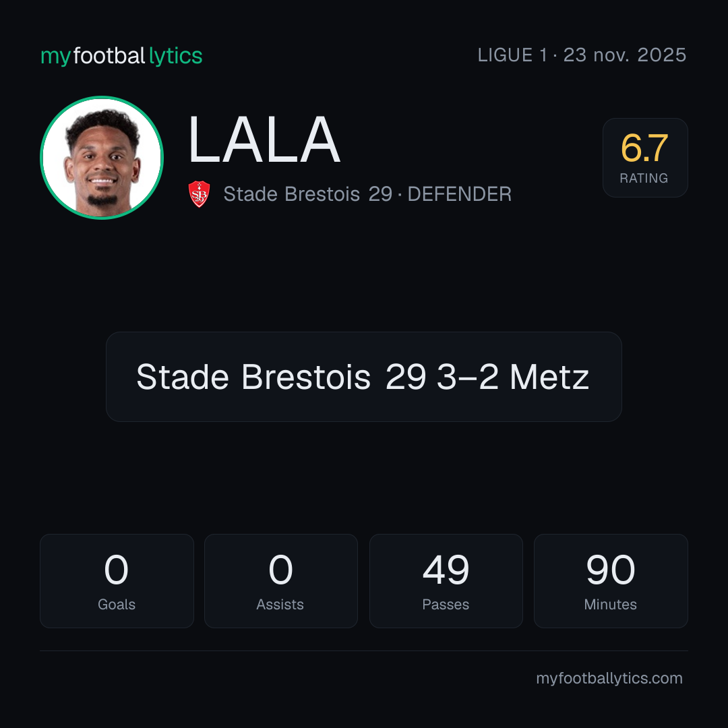Click the Metz team name in scoreline
728x728 pixels.
pyautogui.click(x=549, y=377)
